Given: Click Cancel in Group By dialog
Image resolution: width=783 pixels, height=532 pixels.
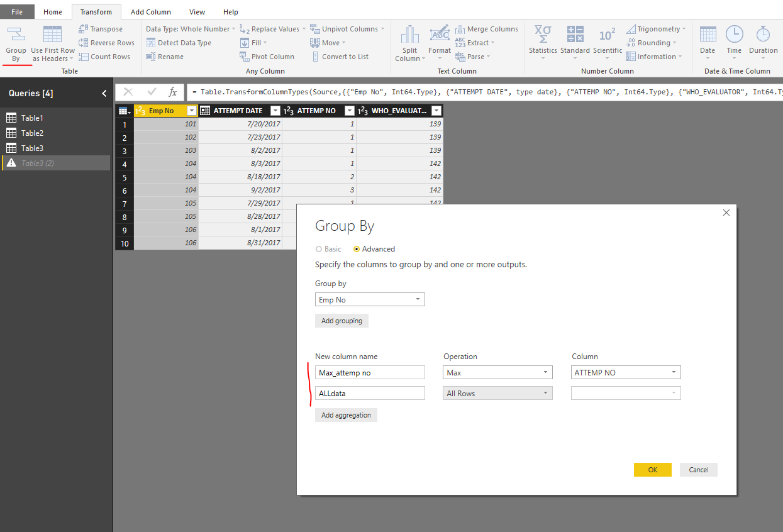Looking at the screenshot, I should point(699,470).
